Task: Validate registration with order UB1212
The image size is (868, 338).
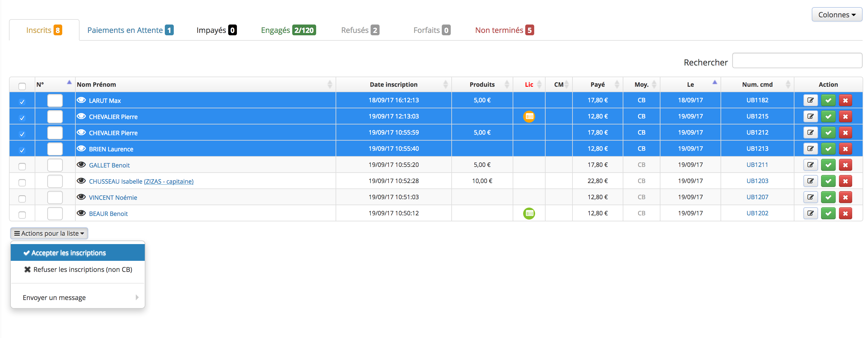Action: [x=828, y=133]
